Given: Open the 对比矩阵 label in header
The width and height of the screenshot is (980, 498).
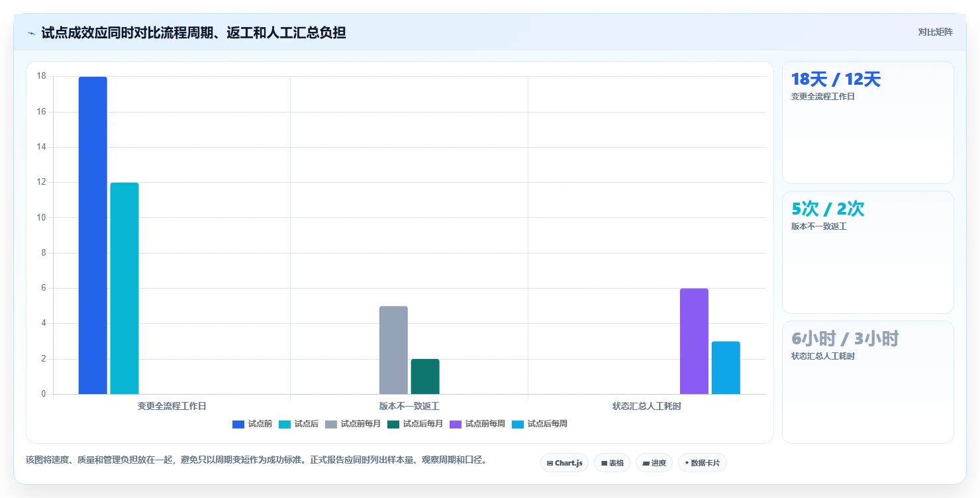Looking at the screenshot, I should (935, 32).
